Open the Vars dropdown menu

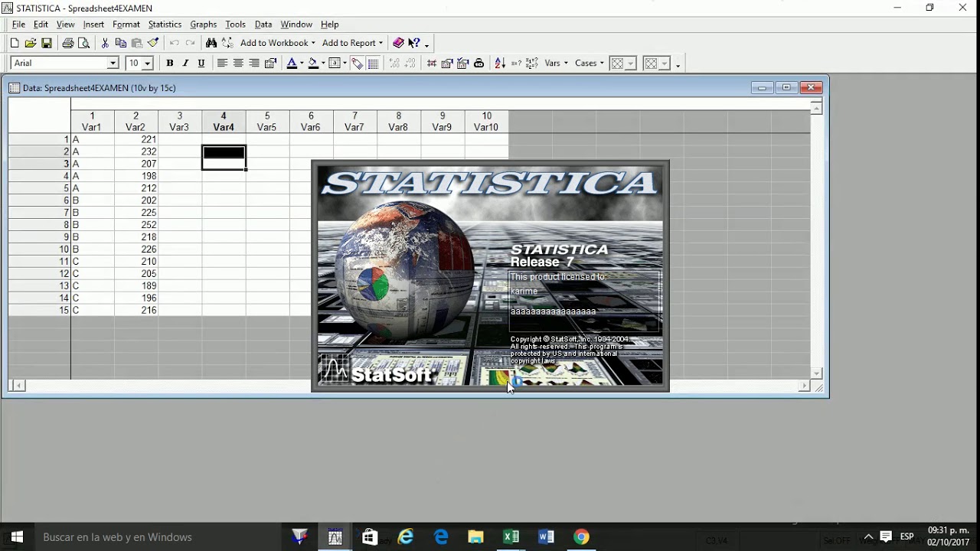pos(557,64)
